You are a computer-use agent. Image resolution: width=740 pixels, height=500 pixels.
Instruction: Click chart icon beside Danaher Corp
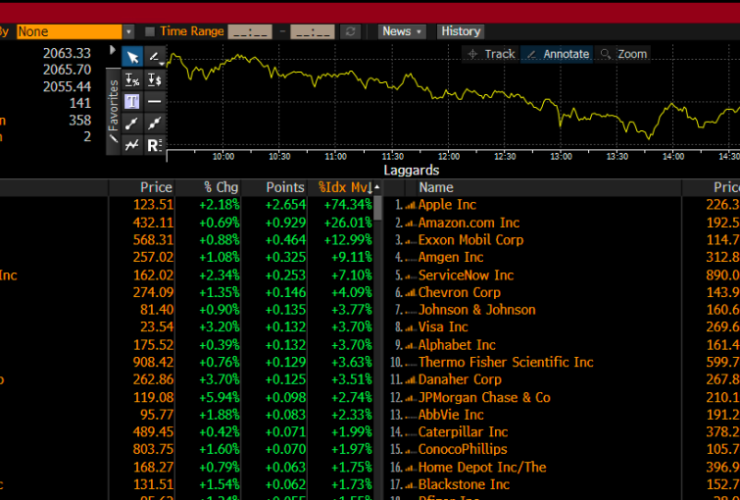(x=410, y=380)
